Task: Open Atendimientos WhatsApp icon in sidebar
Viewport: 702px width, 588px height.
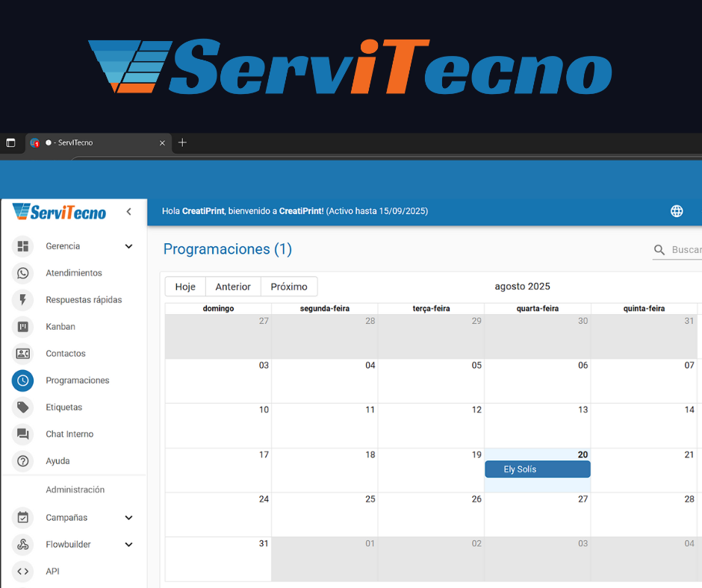Action: point(23,273)
